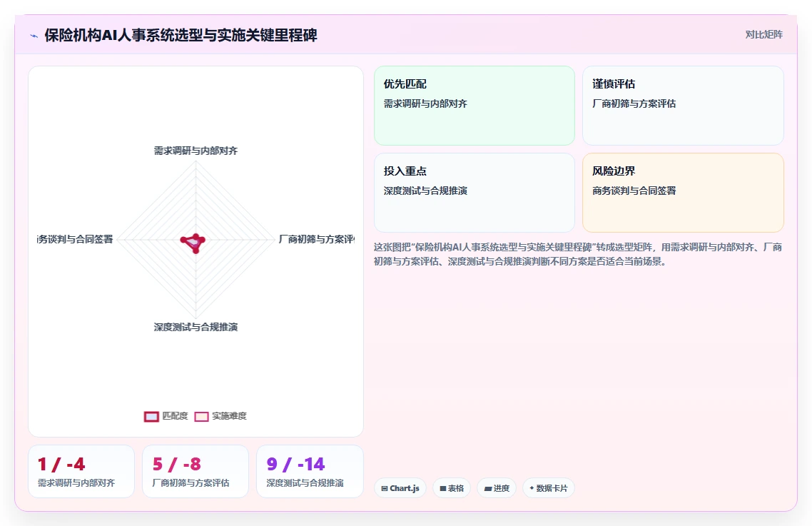Click the radar chart data polygon
812x526 pixels.
coord(193,243)
